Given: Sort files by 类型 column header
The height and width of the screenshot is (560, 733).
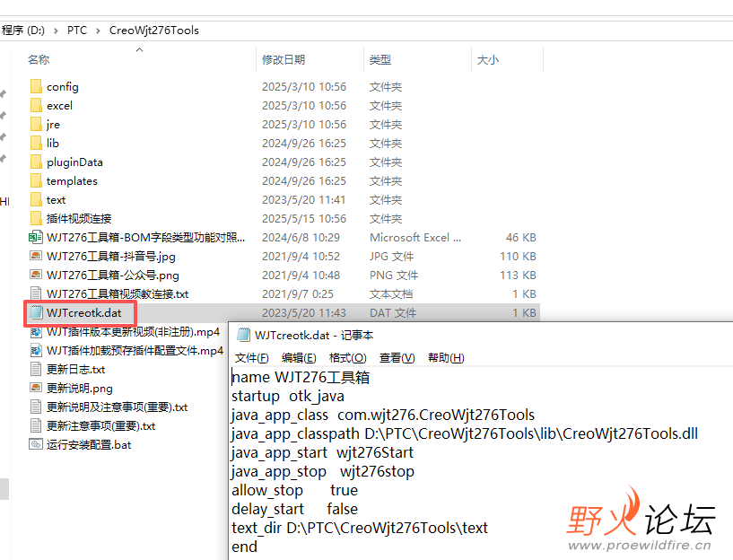Looking at the screenshot, I should 380,60.
